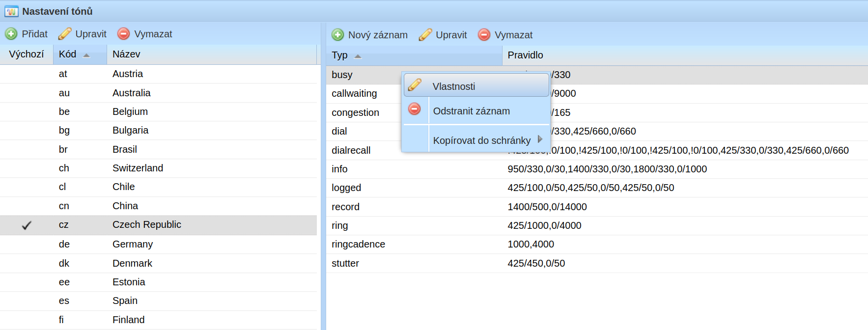Select the Belgium row
The width and height of the screenshot is (868, 330).
158,112
